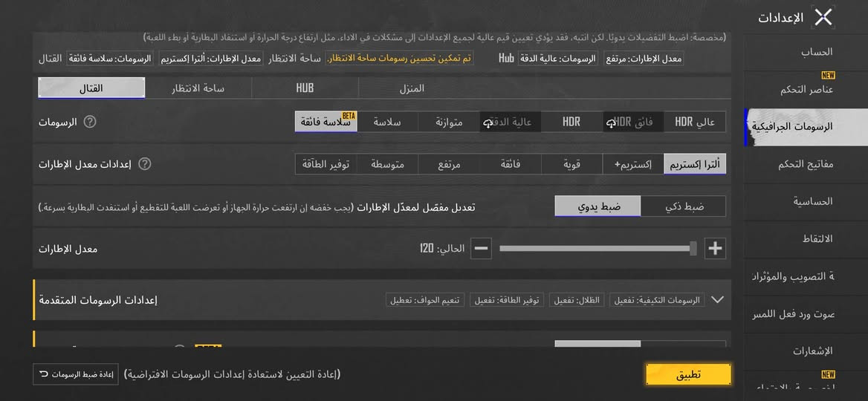Click the minus icon to decrease frame rate

(x=481, y=249)
